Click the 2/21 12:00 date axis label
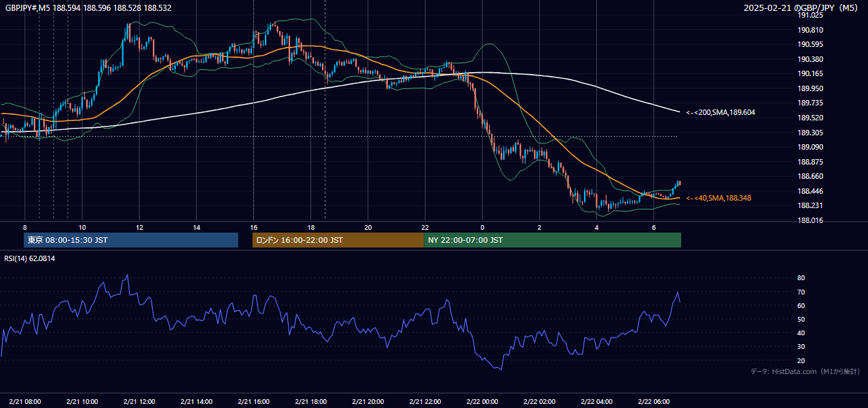 tap(139, 401)
